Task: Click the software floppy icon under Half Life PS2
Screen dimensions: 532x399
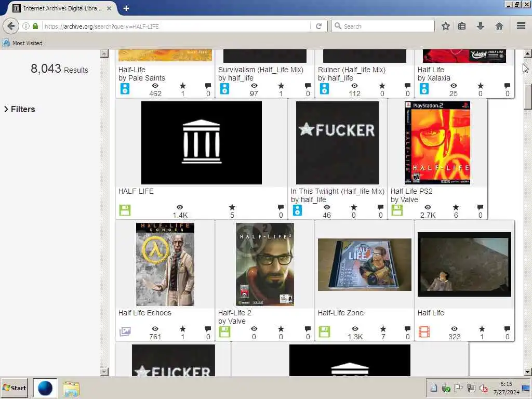Action: click(x=397, y=210)
